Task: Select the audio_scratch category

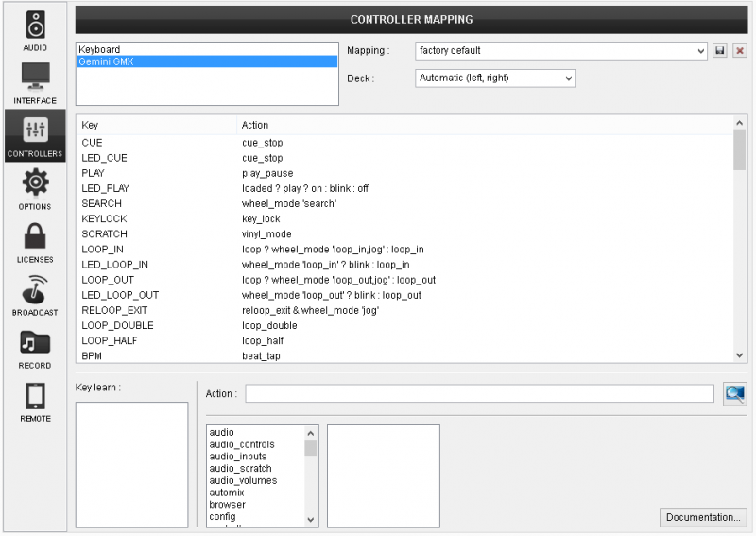Action: [x=240, y=468]
